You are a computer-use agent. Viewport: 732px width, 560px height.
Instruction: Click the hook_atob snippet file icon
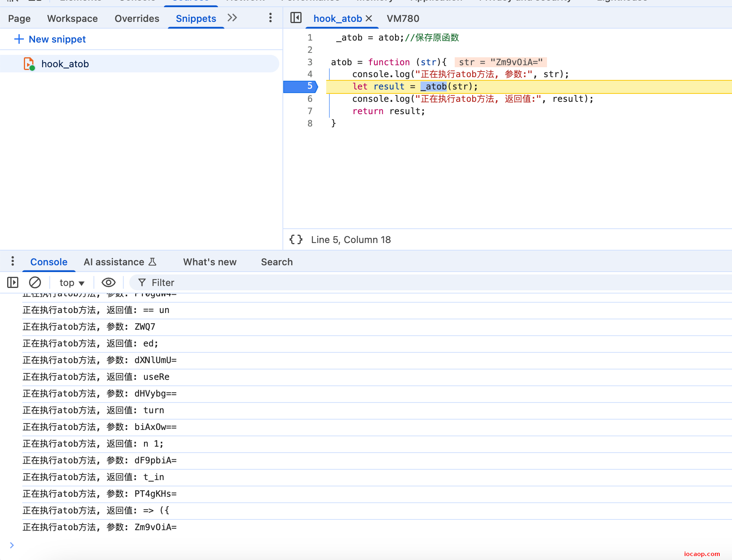[29, 64]
